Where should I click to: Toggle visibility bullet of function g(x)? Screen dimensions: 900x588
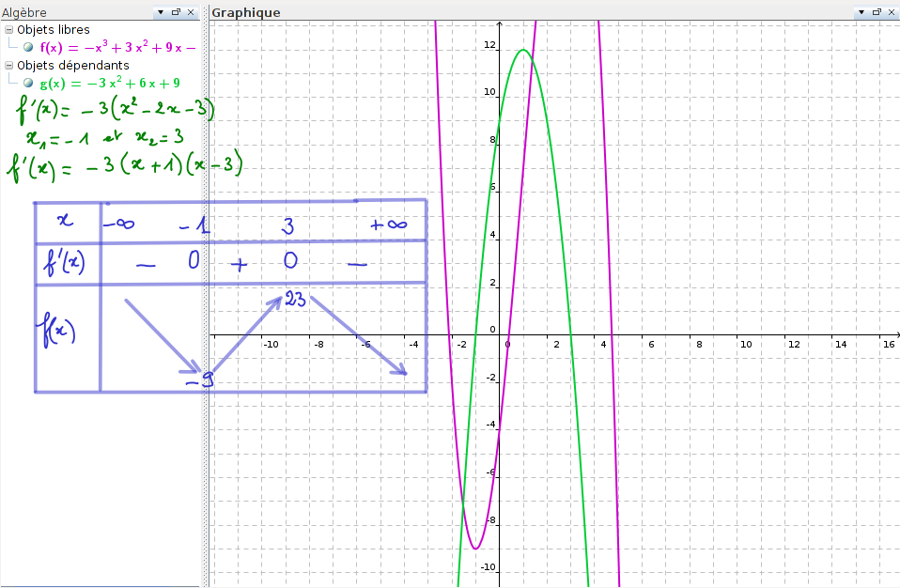(28, 83)
